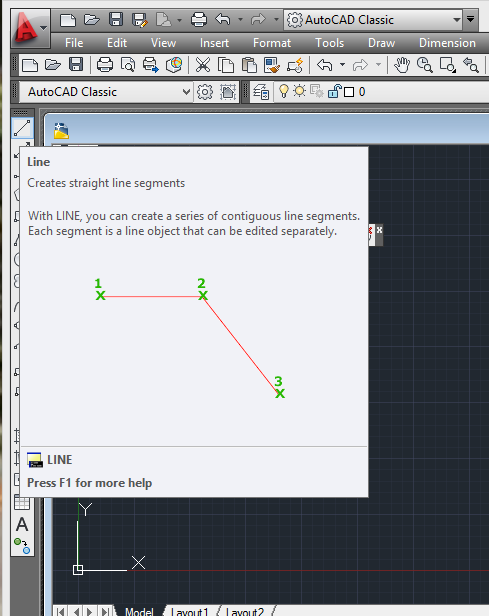Select the Table tool in Draw toolbar
The image size is (489, 616).
click(x=22, y=502)
